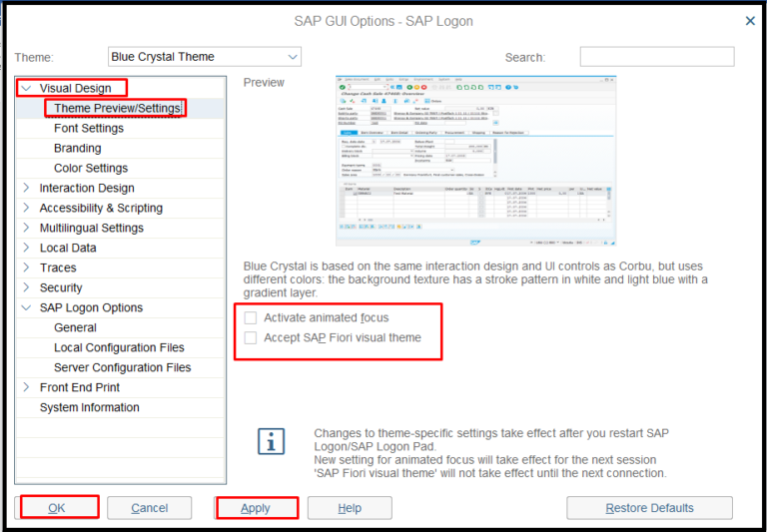Click into the Search input field
The image size is (767, 532).
click(x=657, y=57)
